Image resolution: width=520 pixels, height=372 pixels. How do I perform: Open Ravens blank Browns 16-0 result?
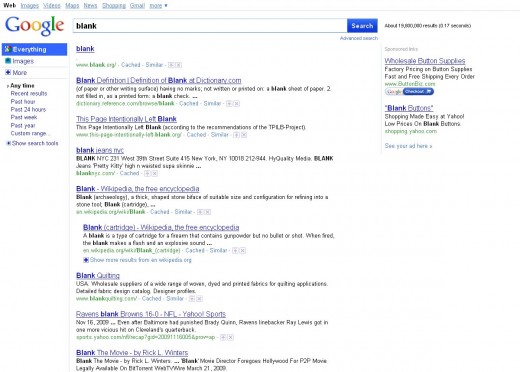coord(151,314)
